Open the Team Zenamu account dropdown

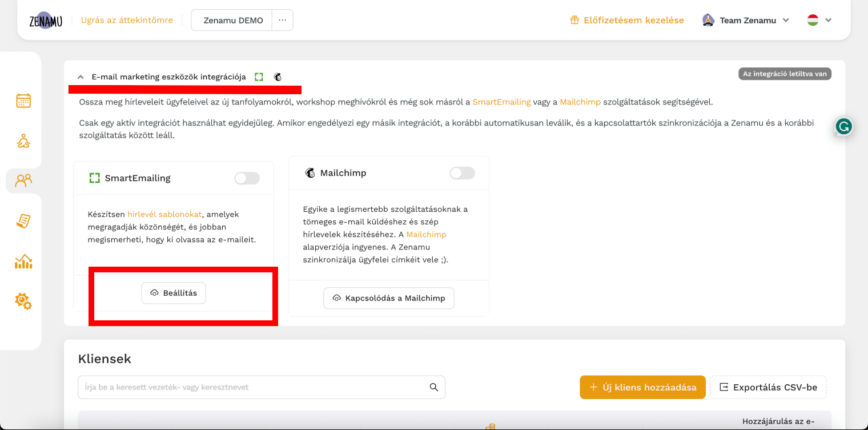746,20
